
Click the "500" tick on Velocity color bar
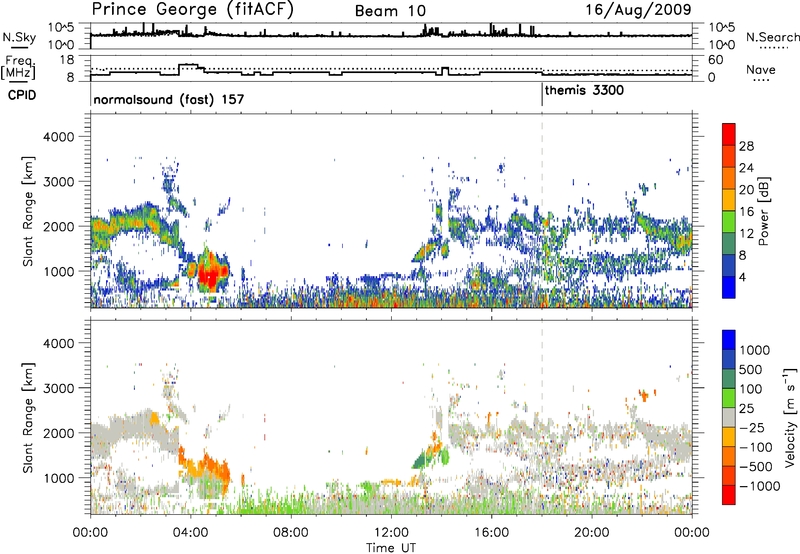click(753, 369)
